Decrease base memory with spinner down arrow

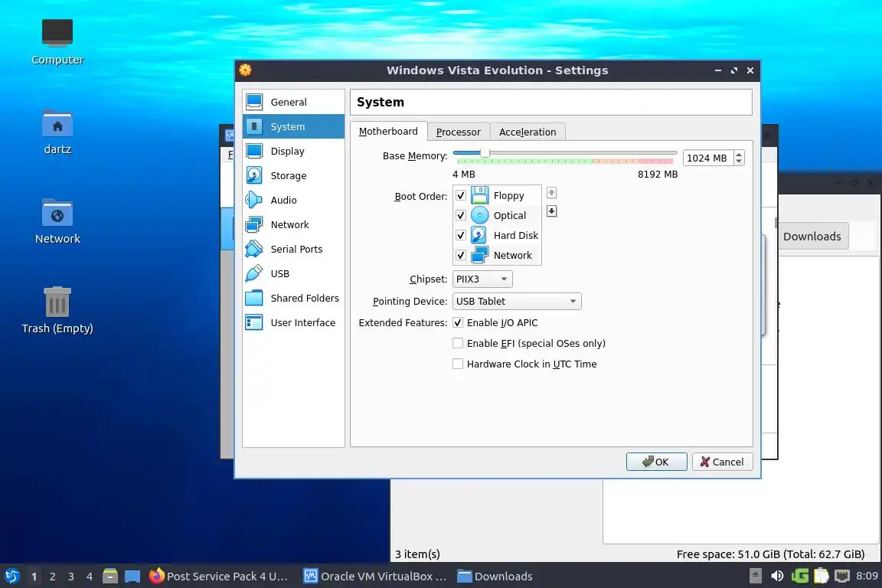(x=739, y=162)
